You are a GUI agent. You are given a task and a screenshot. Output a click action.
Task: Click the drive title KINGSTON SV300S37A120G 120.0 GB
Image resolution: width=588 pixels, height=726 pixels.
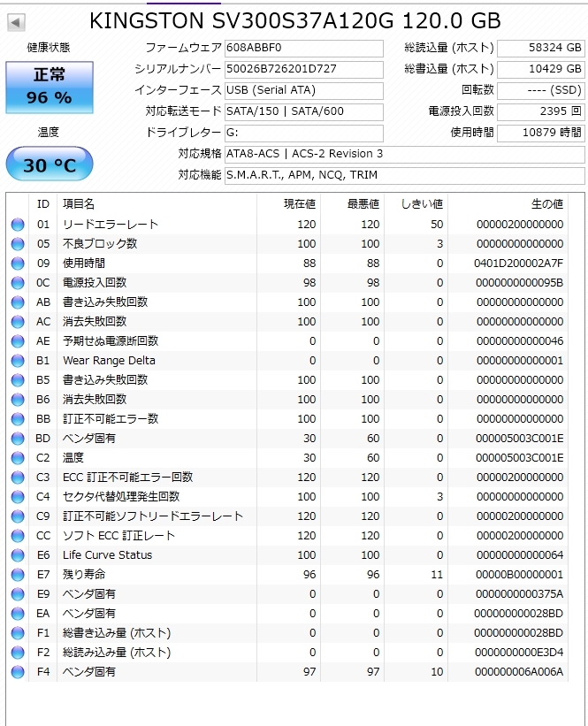pos(295,21)
